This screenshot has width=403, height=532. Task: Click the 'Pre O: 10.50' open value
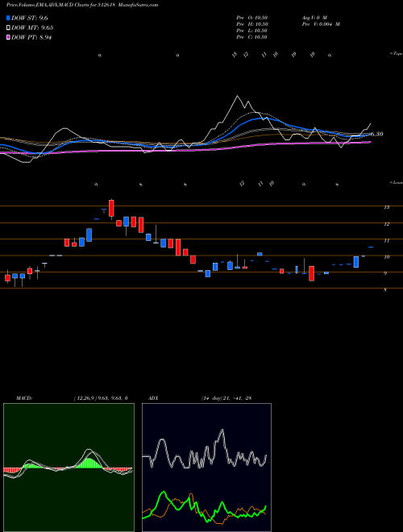(x=252, y=18)
